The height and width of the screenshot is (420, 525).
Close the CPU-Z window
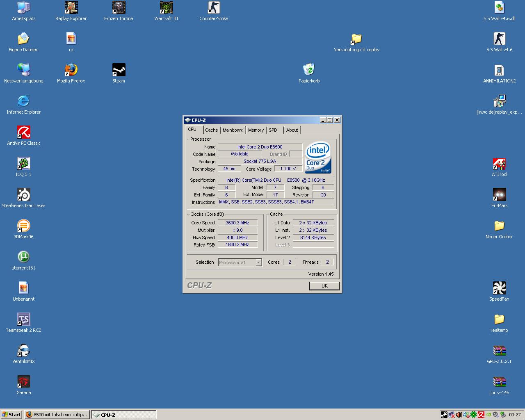337,120
